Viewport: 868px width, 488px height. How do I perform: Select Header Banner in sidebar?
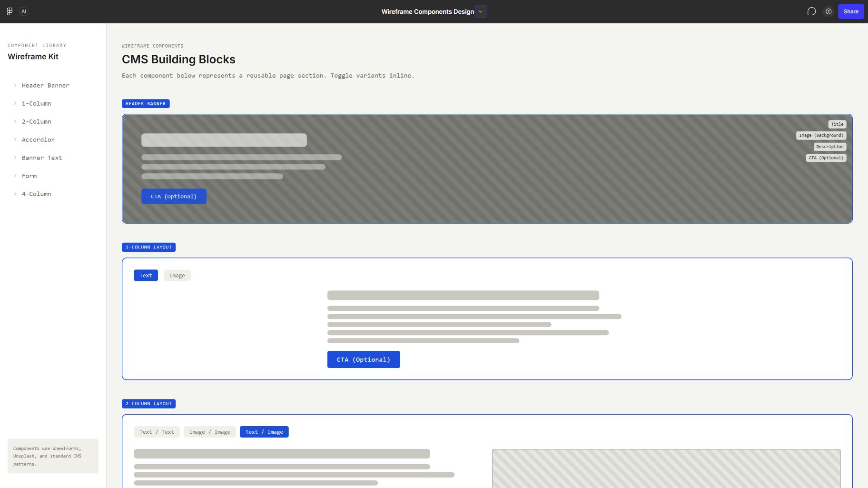(46, 85)
